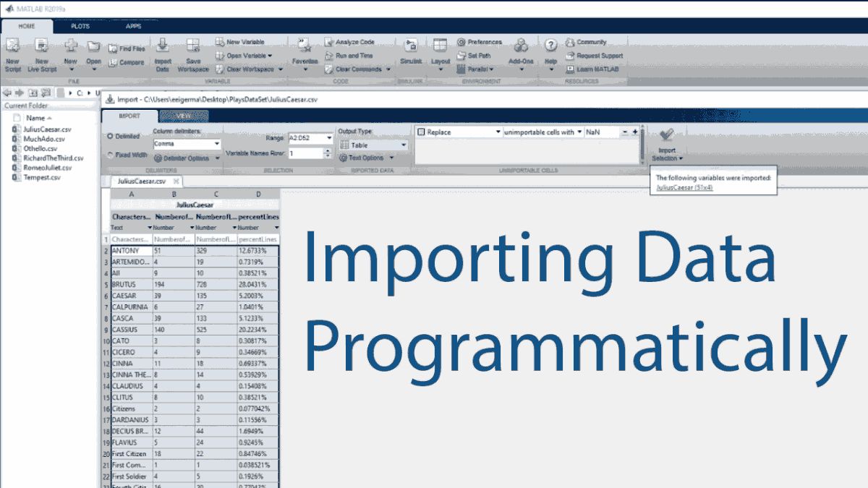This screenshot has width=868, height=488.
Task: Switch to the PLOTS ribbon tab
Action: point(80,26)
